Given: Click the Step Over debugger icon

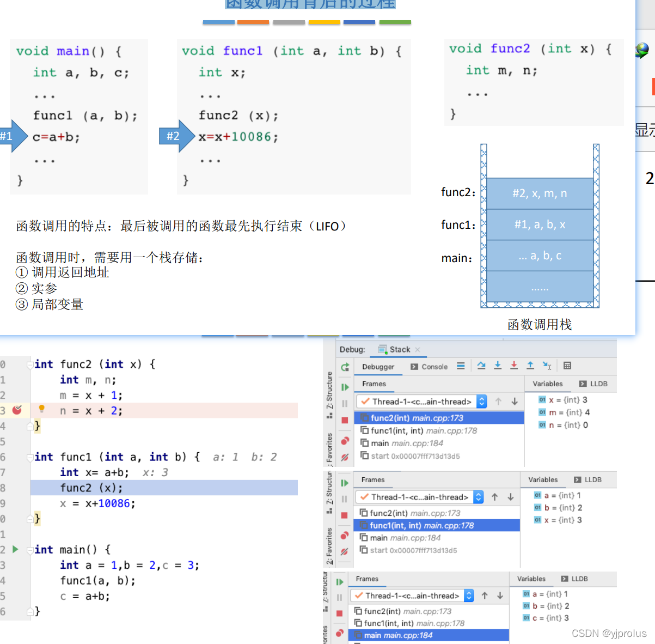Looking at the screenshot, I should 481,366.
